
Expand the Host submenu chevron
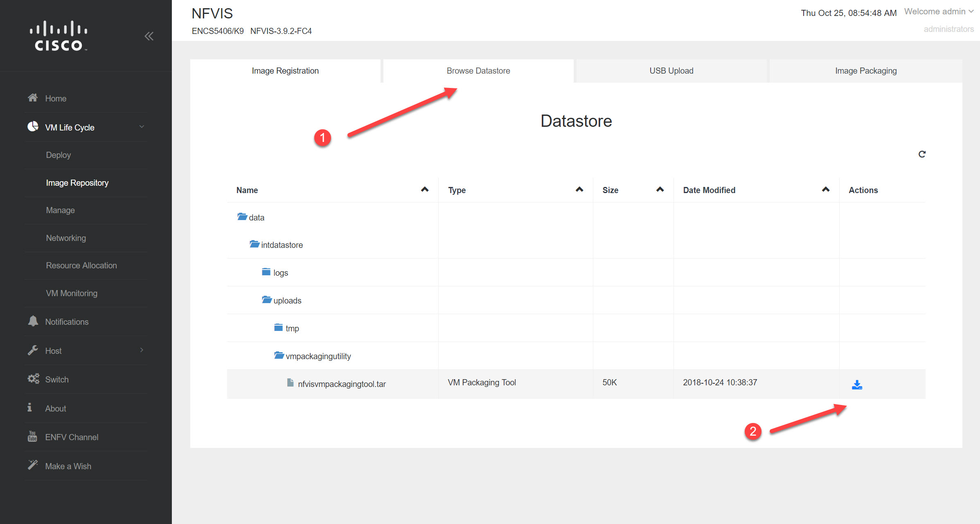point(142,350)
